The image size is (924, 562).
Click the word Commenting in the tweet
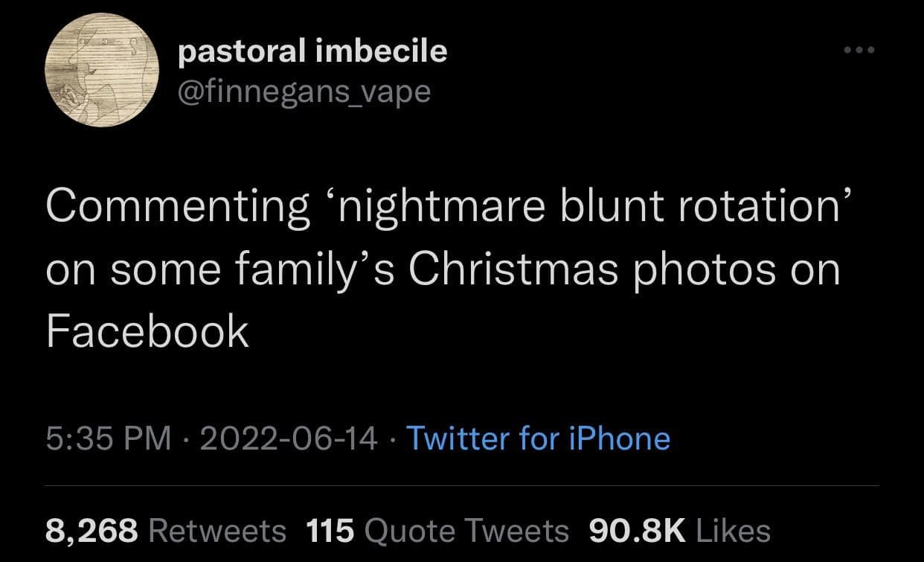pos(178,208)
